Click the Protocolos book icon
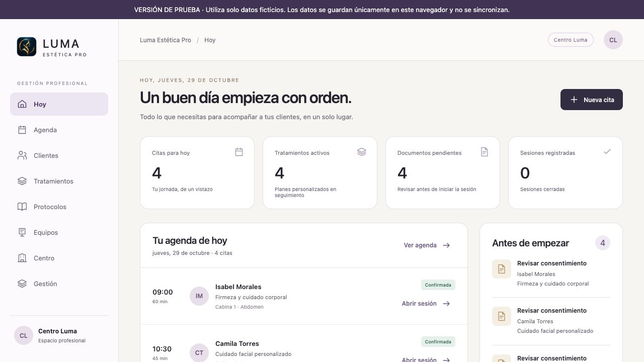 click(x=22, y=207)
